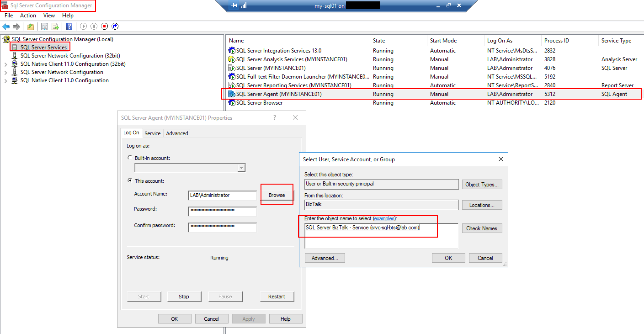Screen dimensions: 644x334
Task: Click the Name column header
Action: pyautogui.click(x=298, y=41)
